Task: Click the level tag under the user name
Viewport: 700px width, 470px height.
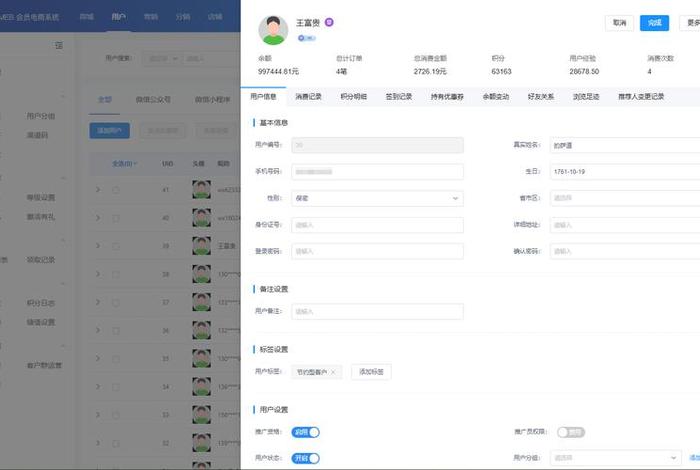Action: point(306,38)
